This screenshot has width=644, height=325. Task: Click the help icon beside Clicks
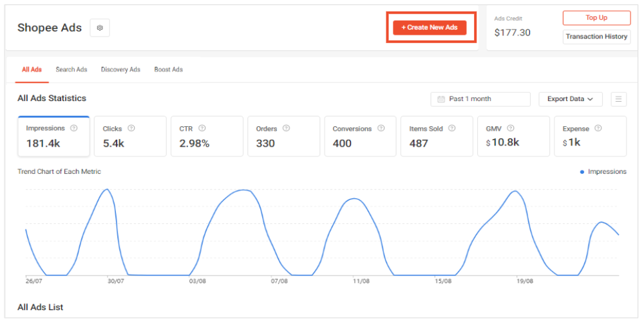click(131, 128)
